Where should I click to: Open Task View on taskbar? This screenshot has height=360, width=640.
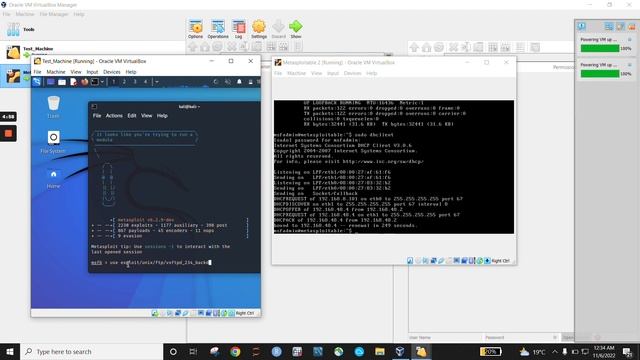point(193,351)
